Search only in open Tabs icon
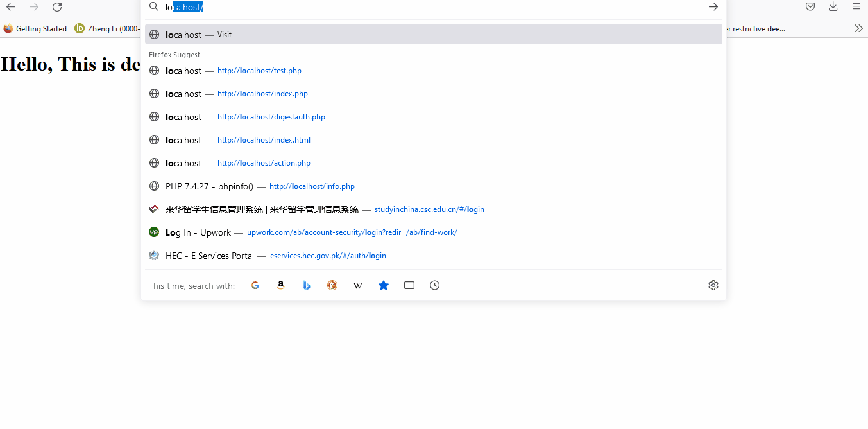The height and width of the screenshot is (429, 868). point(409,285)
